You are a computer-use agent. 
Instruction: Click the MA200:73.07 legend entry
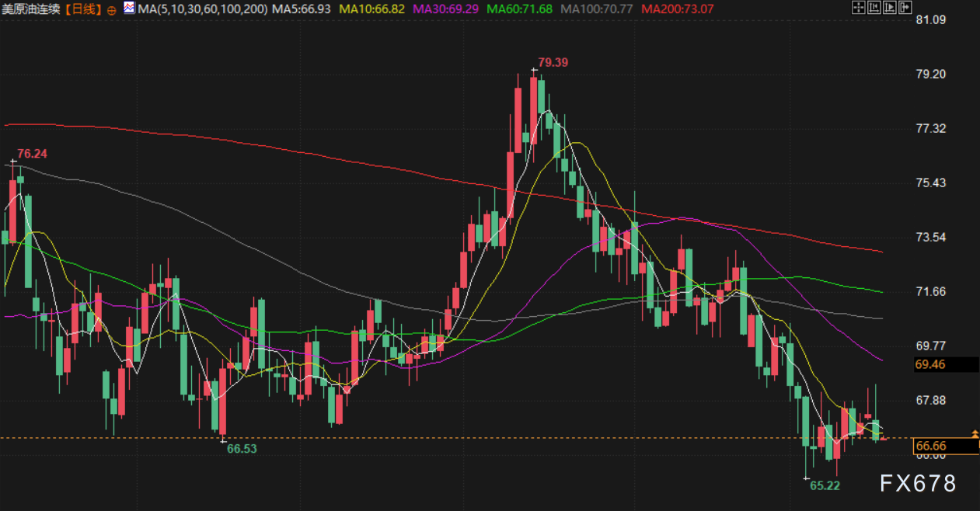click(677, 9)
